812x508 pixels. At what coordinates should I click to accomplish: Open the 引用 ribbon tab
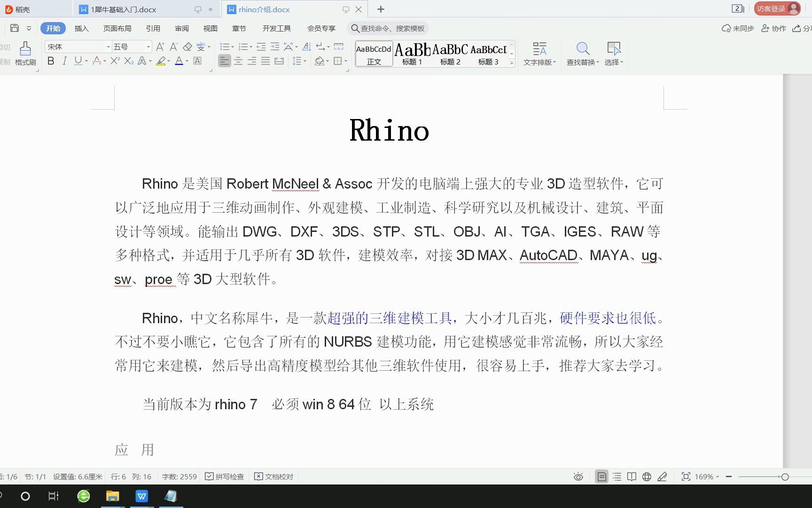(x=153, y=28)
